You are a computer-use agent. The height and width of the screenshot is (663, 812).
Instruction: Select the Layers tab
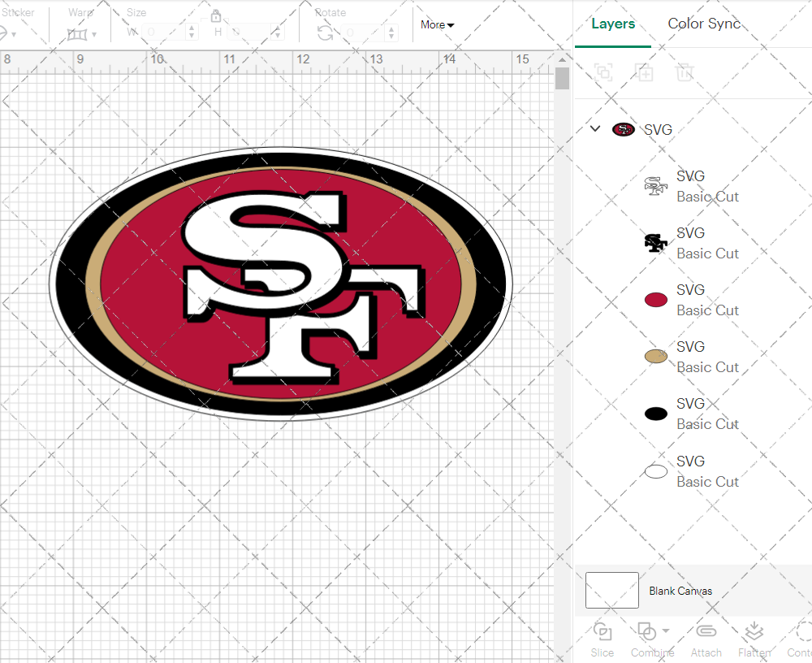coord(613,24)
